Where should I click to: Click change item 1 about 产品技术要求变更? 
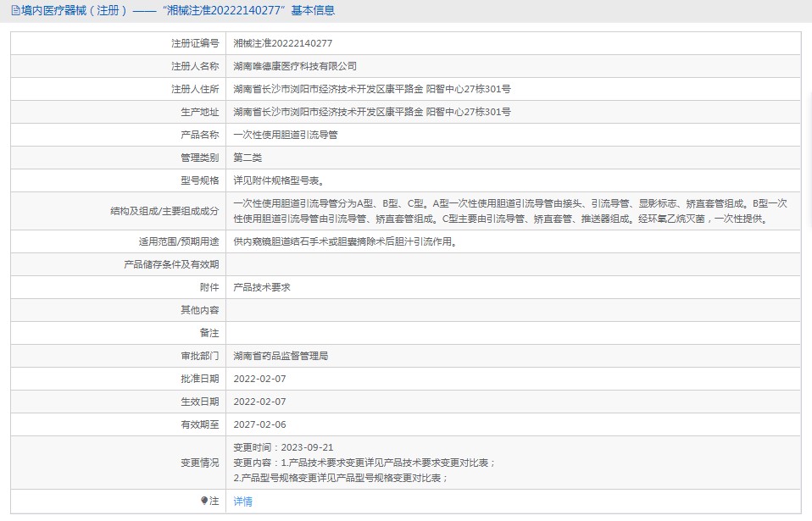364,463
